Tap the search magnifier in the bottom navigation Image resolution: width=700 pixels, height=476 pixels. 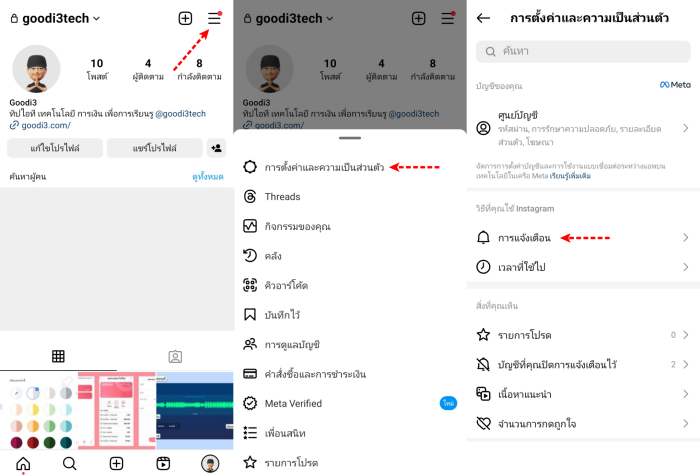point(69,463)
